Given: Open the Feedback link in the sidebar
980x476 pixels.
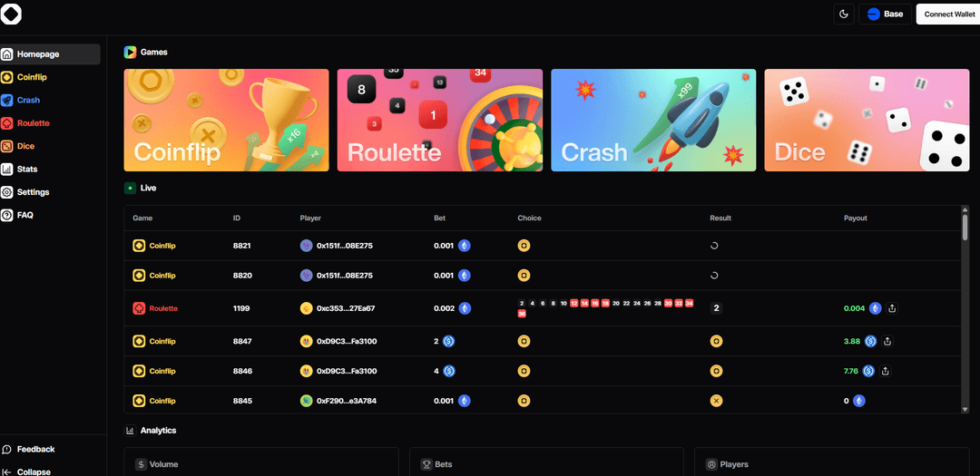Looking at the screenshot, I should pos(34,449).
